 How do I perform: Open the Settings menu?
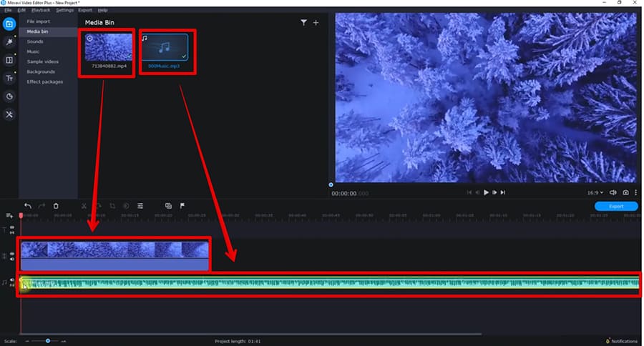(x=64, y=10)
